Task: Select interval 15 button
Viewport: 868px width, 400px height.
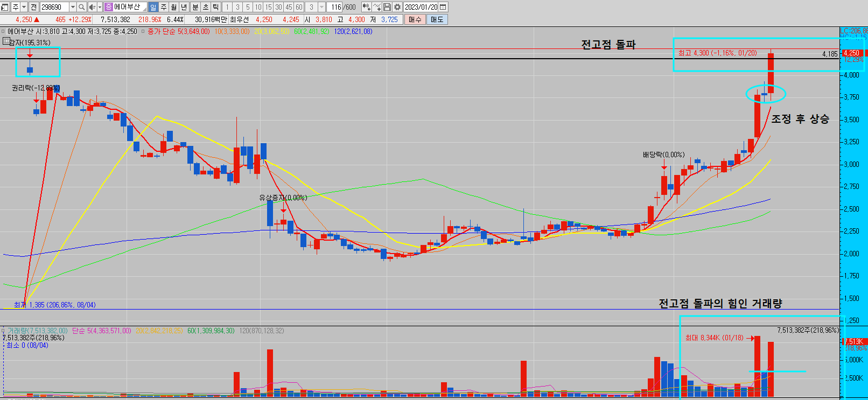Action: coord(268,7)
